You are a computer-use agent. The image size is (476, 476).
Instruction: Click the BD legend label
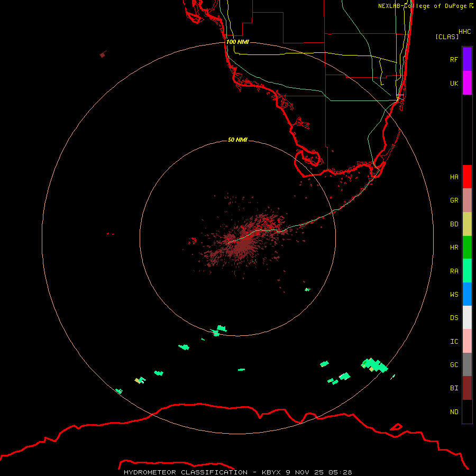coord(454,224)
